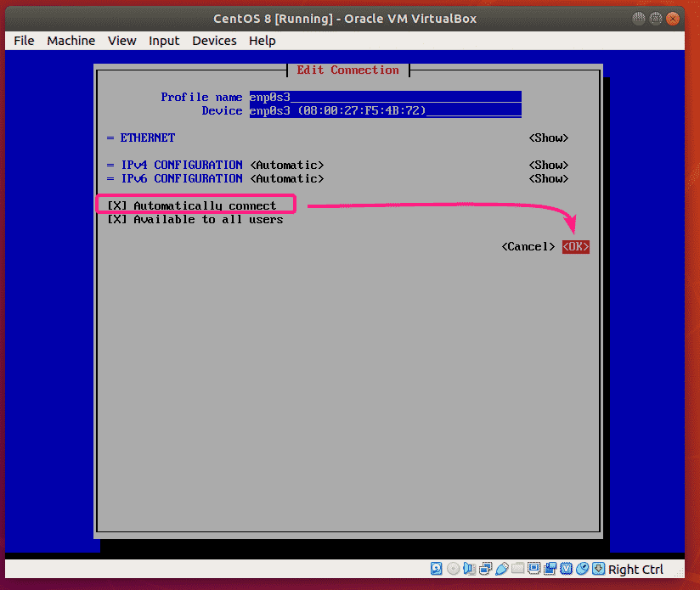Open the network adapter status icon
This screenshot has height=590, width=700.
[486, 569]
